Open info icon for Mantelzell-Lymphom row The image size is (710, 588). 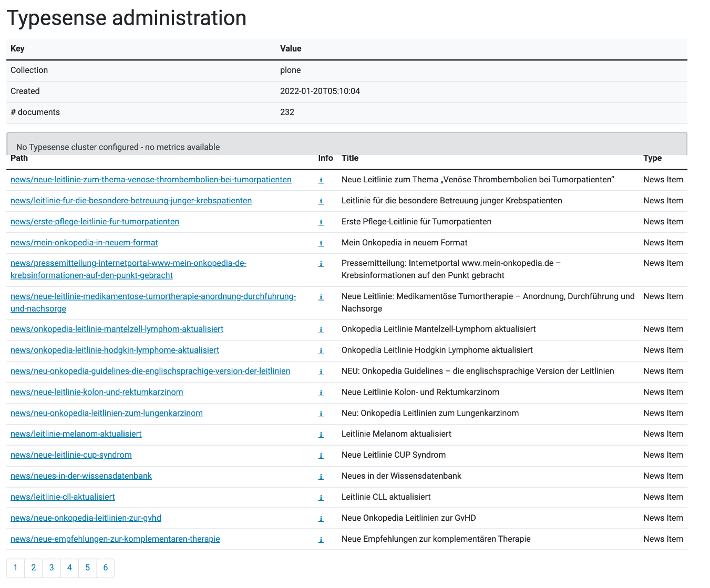(321, 330)
